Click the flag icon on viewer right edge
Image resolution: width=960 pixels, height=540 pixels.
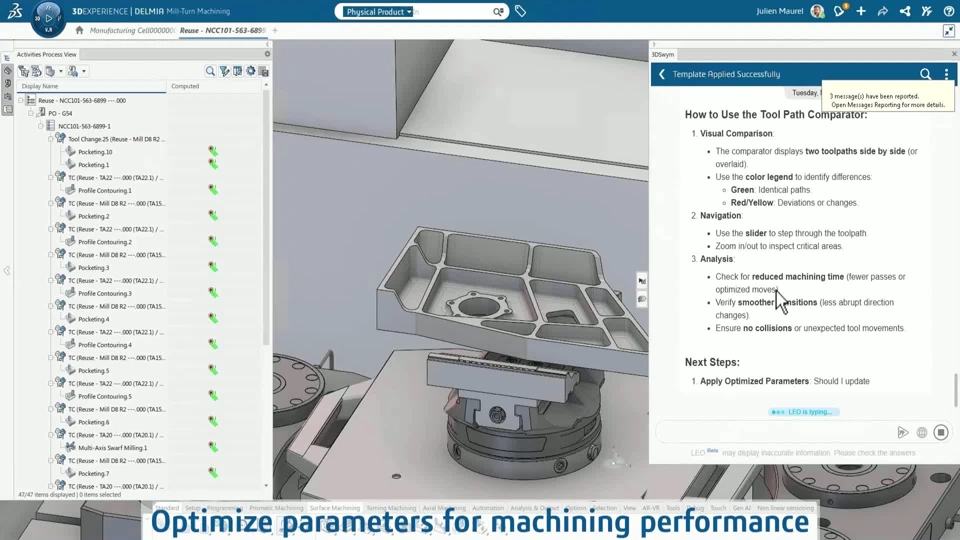pos(642,281)
